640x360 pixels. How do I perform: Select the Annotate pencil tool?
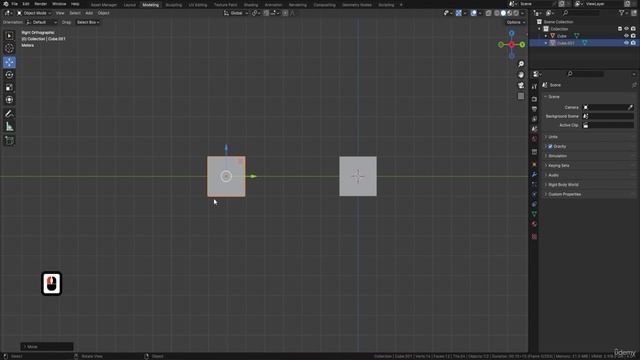pos(9,114)
